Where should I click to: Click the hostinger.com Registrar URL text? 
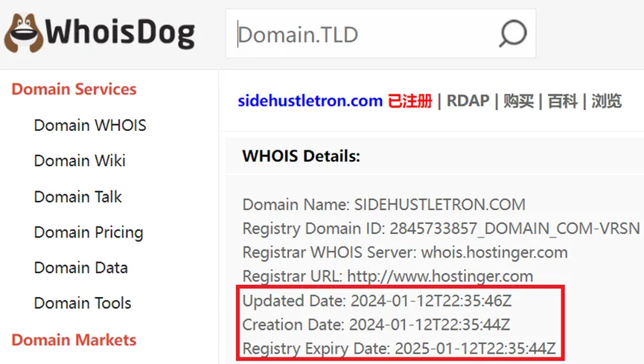(440, 276)
